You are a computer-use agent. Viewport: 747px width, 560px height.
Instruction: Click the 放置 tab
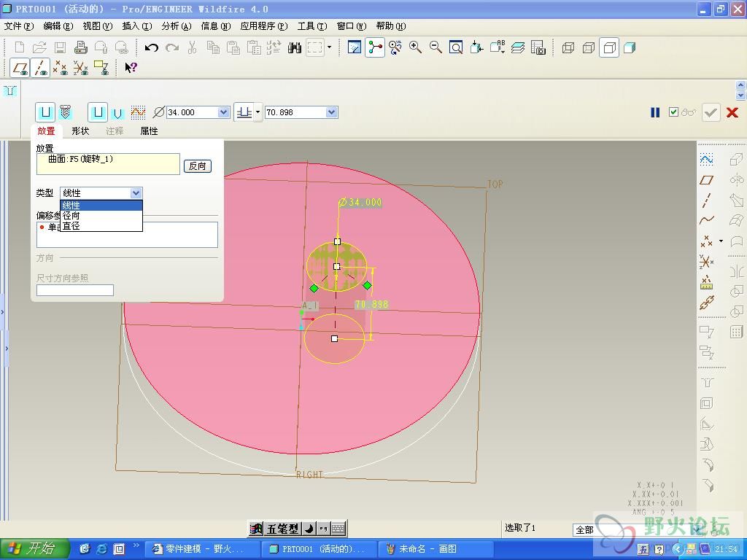tap(46, 131)
